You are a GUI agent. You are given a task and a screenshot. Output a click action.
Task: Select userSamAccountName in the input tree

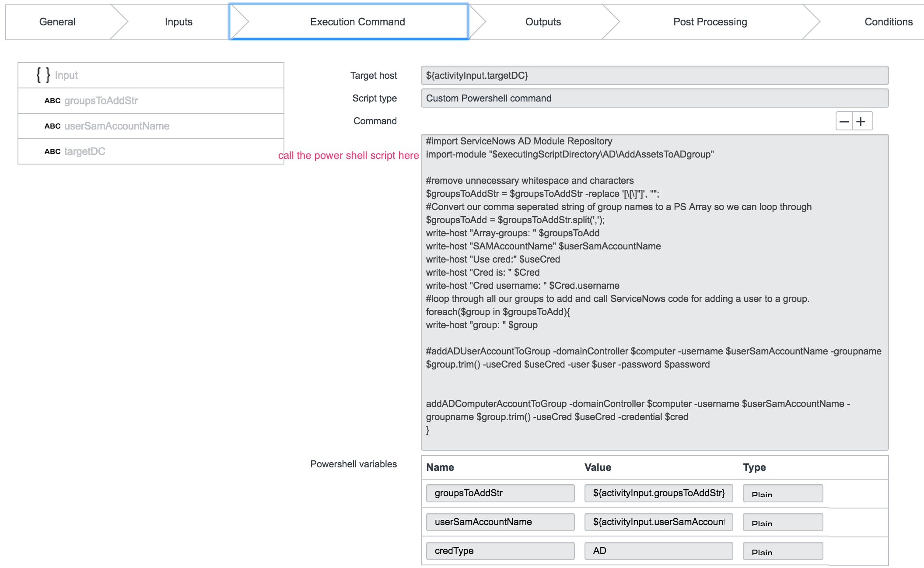click(151, 126)
